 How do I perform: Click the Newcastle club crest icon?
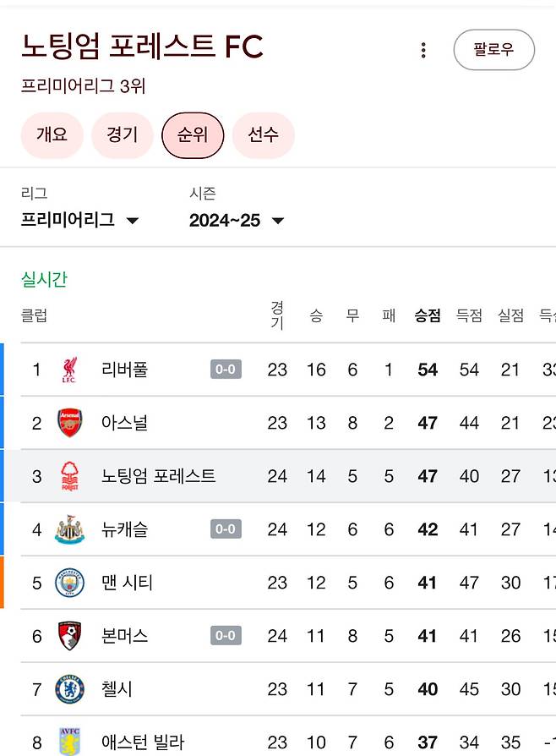pyautogui.click(x=70, y=529)
